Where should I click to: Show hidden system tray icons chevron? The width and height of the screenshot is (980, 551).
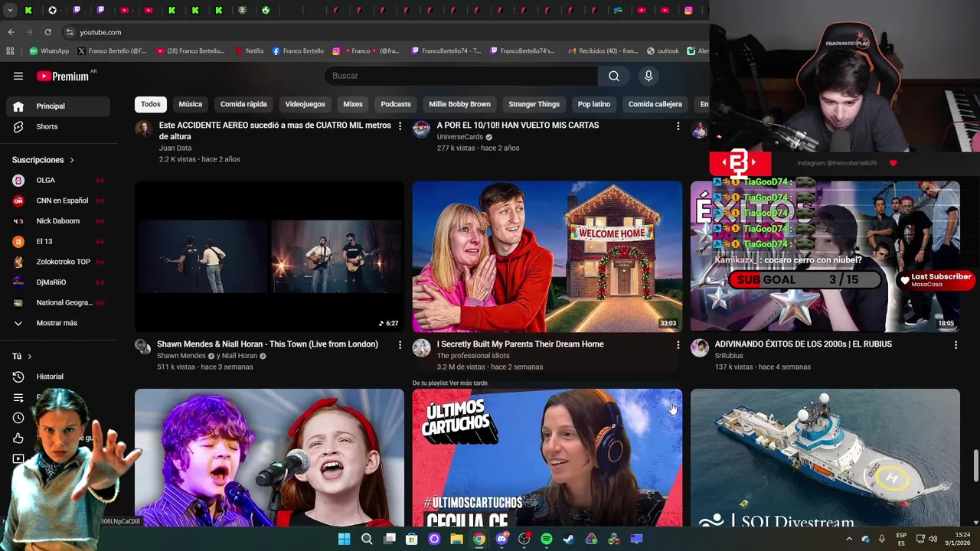tap(848, 539)
